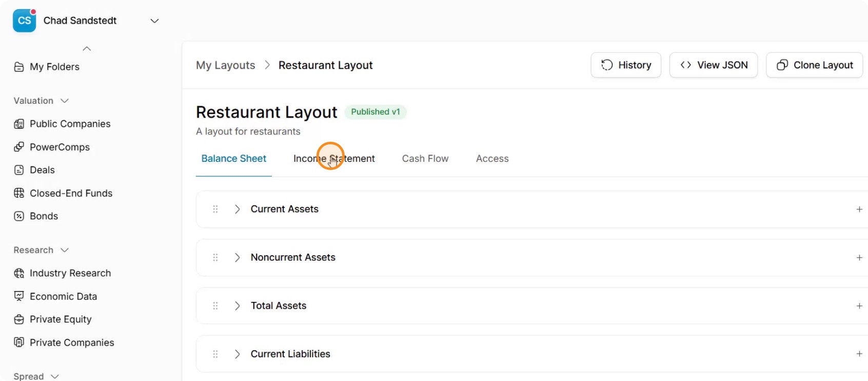
Task: Click the View JSON button
Action: (714, 65)
